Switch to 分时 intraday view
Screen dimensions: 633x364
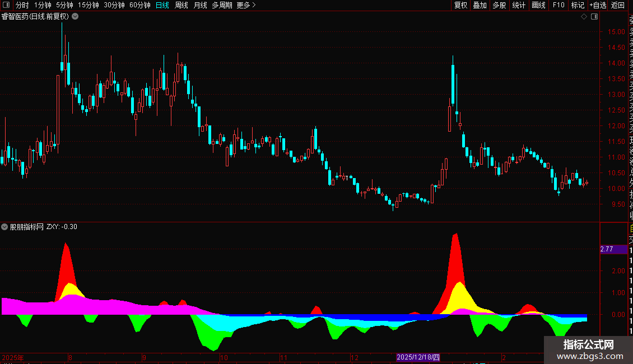[x=22, y=5]
